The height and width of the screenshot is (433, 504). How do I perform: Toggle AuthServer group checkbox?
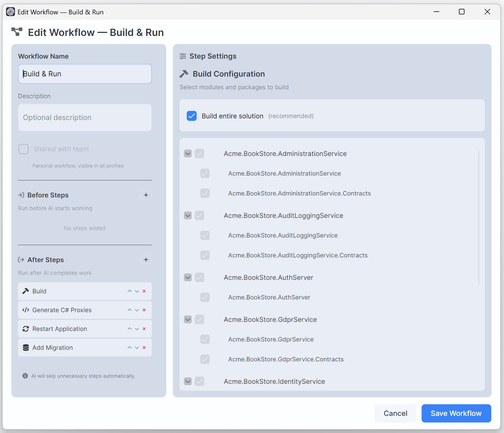[x=199, y=277]
